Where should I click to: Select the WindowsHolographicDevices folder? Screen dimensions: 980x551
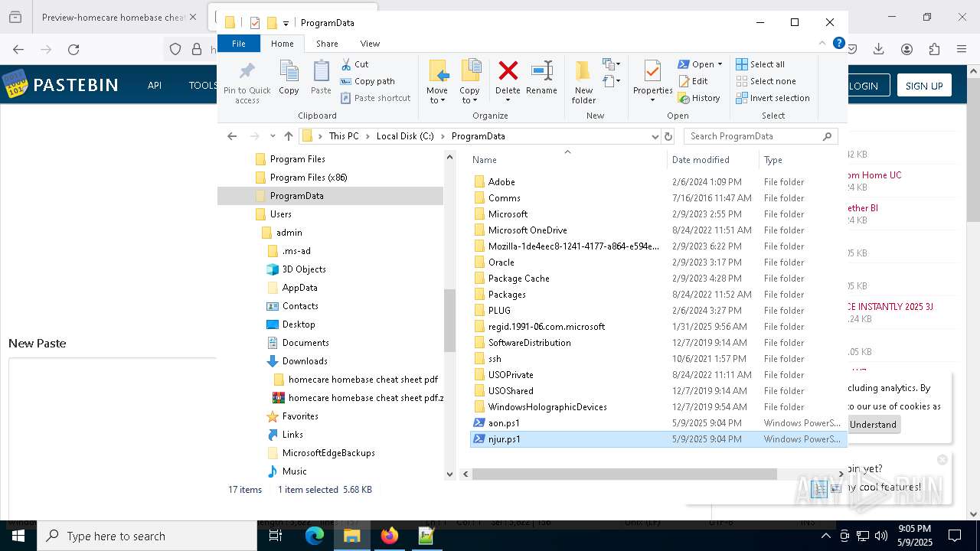547,407
